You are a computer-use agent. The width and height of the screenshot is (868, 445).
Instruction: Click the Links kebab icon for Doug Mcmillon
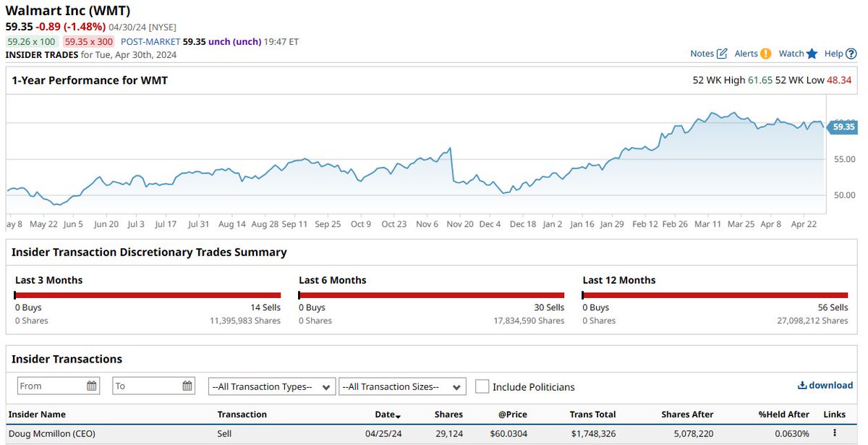pos(834,433)
